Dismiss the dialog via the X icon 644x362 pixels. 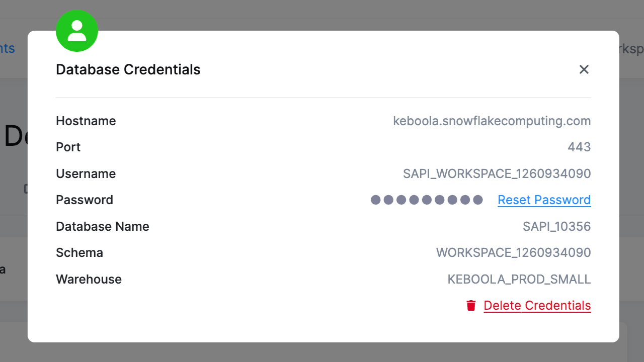pos(584,69)
